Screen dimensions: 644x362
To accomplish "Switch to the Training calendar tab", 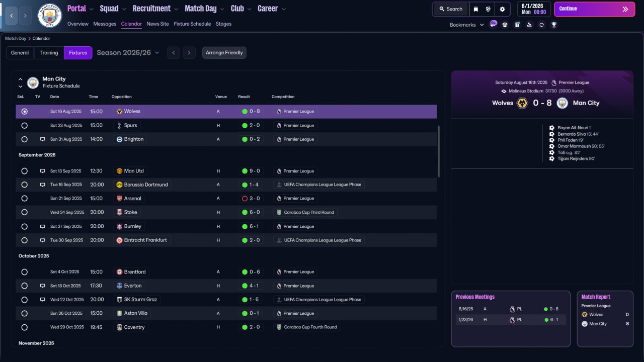I will click(49, 53).
